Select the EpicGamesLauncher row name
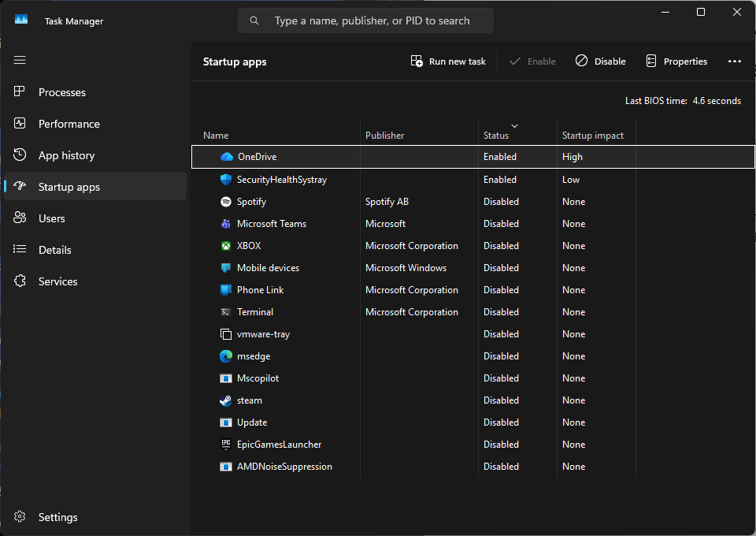This screenshot has width=756, height=536. (x=279, y=445)
